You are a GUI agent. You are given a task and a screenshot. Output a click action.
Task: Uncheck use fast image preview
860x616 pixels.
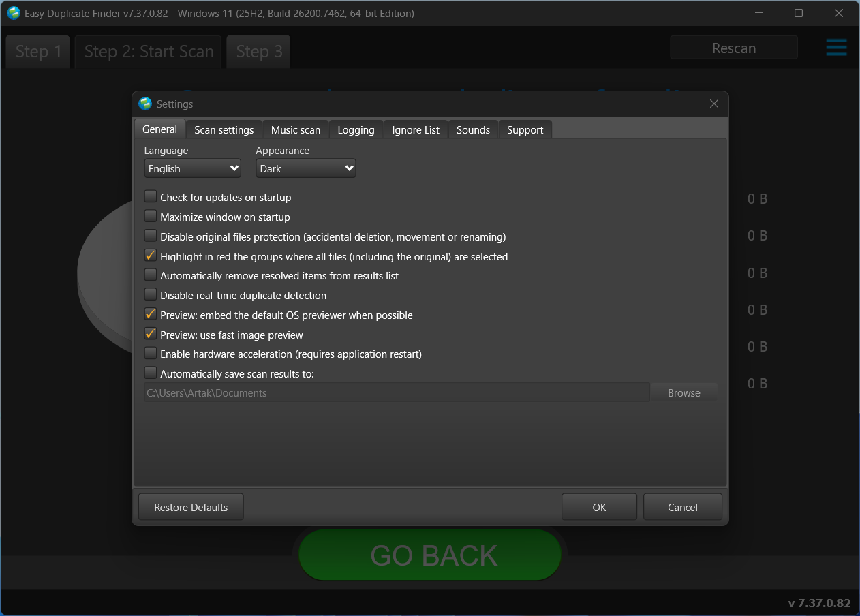coord(151,335)
